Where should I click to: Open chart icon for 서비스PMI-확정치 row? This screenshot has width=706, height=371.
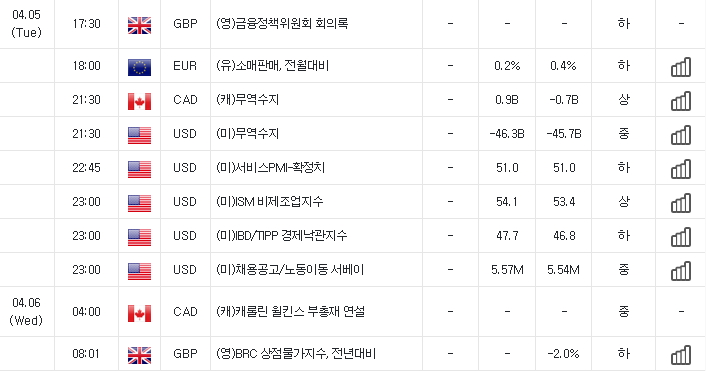(681, 169)
